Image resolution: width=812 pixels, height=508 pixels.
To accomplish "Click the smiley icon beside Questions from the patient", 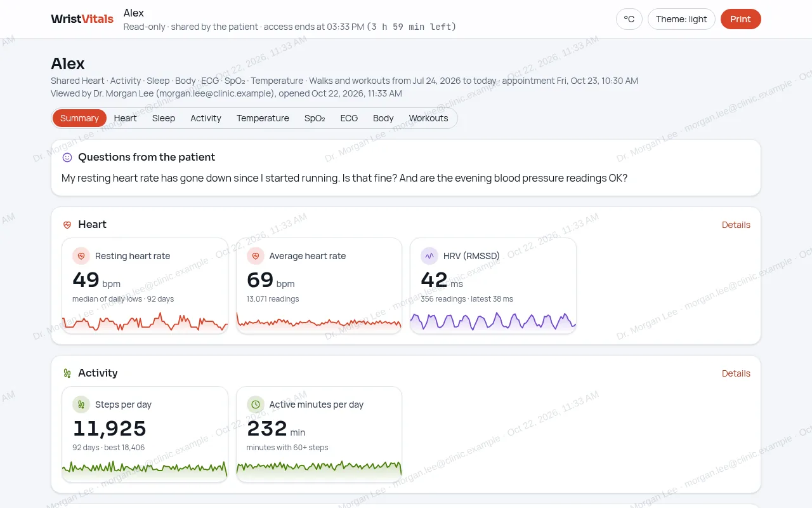I will 67,157.
